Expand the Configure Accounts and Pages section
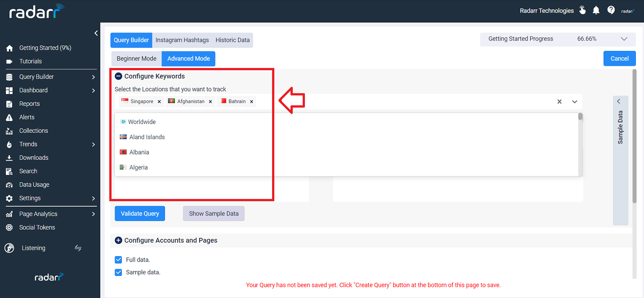This screenshot has height=298, width=644. [118, 240]
